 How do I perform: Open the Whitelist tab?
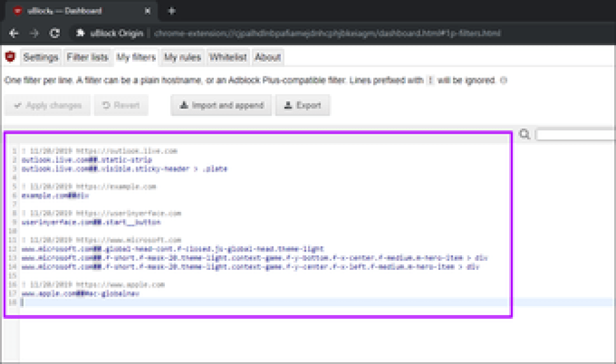[228, 57]
